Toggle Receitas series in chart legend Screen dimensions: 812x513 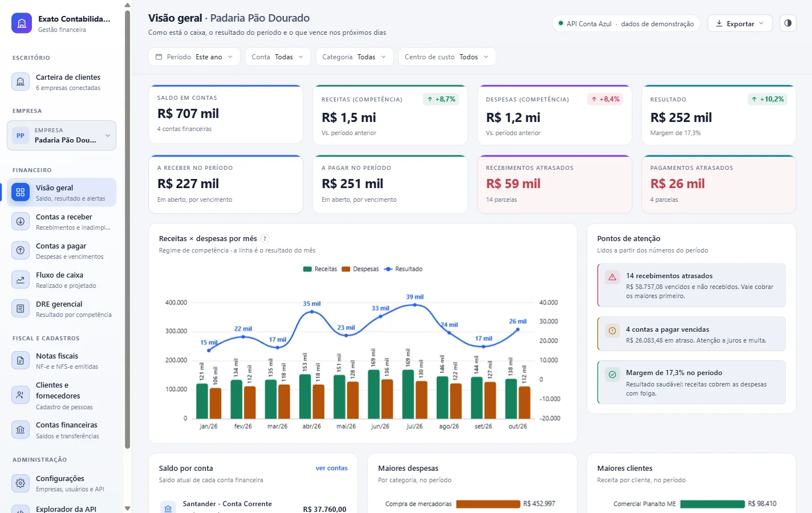tap(320, 269)
